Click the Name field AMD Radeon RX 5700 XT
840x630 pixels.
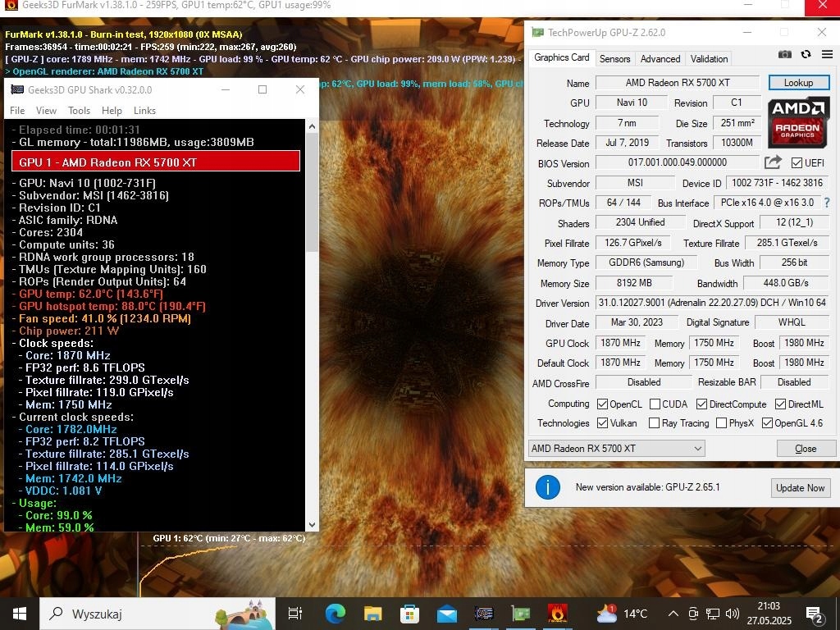tap(677, 83)
